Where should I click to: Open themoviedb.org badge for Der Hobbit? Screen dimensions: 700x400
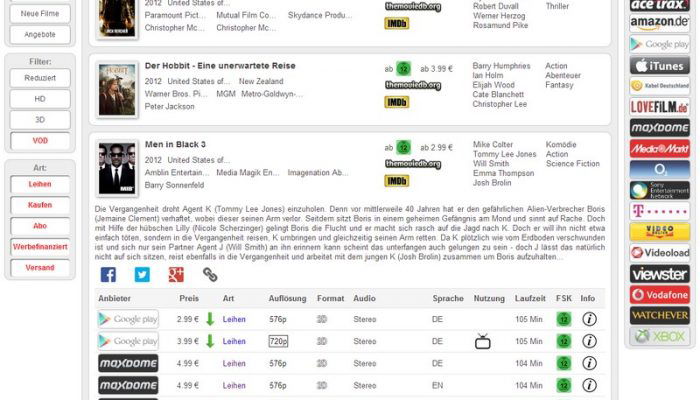pos(413,85)
